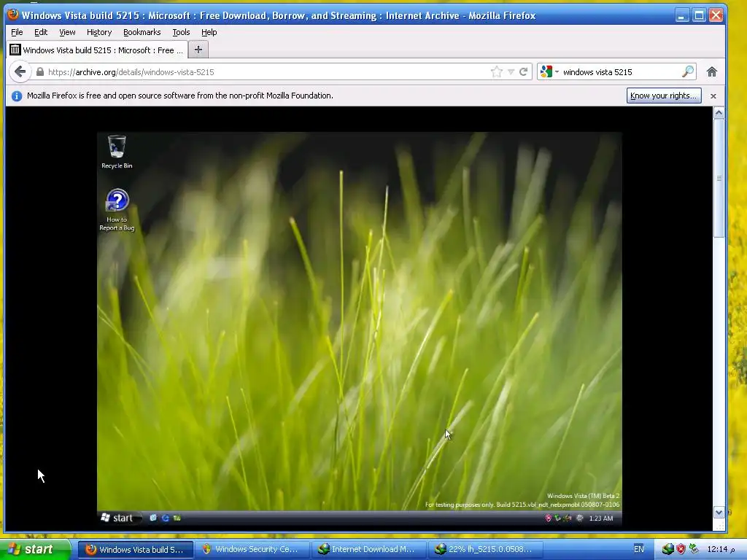Click the EN language indicator

(639, 549)
